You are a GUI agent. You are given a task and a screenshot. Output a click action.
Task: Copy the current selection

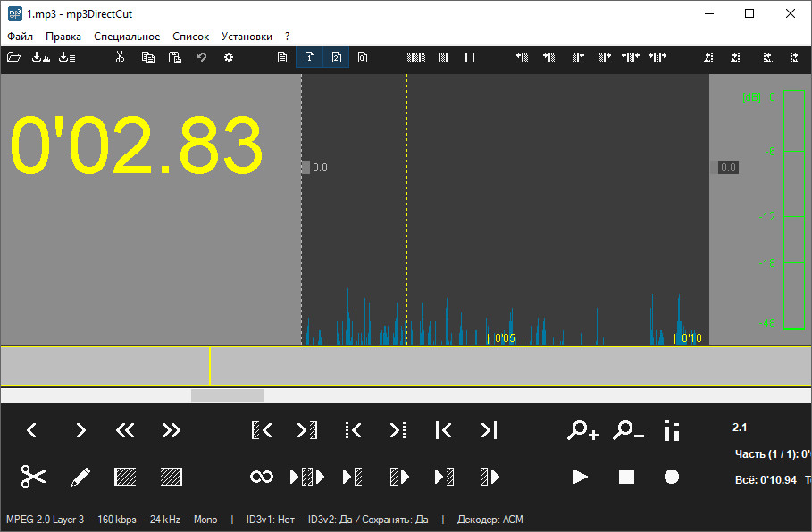[x=148, y=56]
